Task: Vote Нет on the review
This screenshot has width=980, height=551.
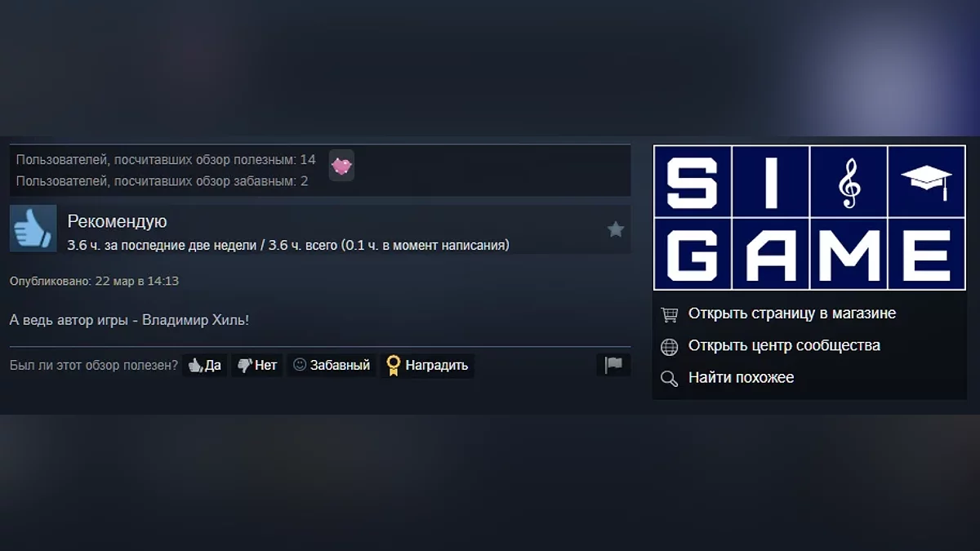Action: [257, 366]
